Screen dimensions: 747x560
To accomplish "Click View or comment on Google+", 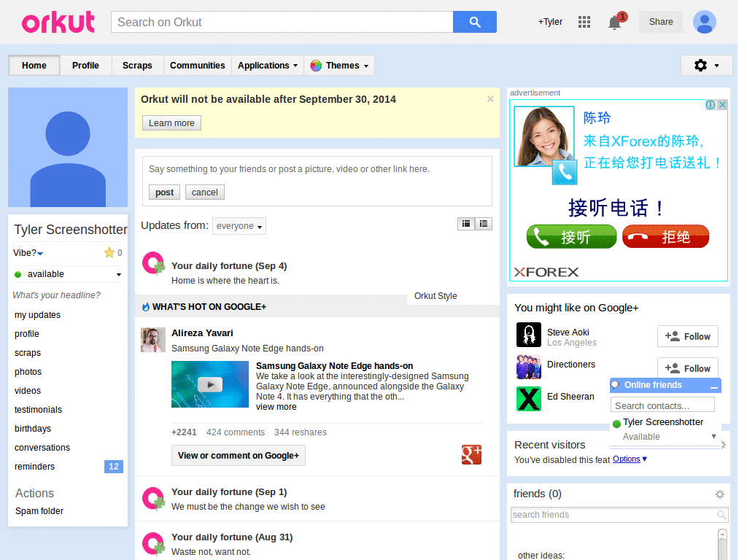I will click(239, 456).
